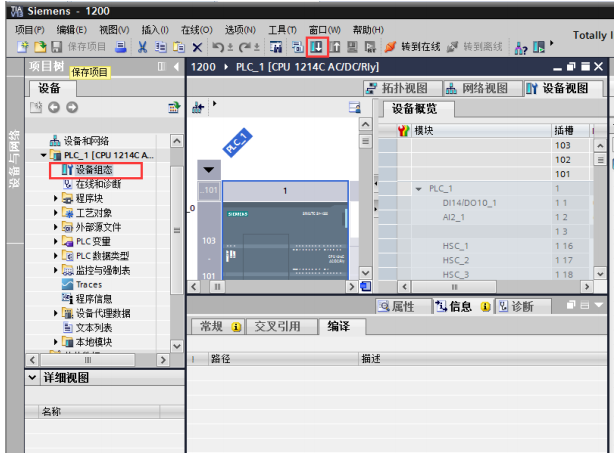Click the Paste clipboard icon
The image size is (615, 463).
(x=178, y=47)
